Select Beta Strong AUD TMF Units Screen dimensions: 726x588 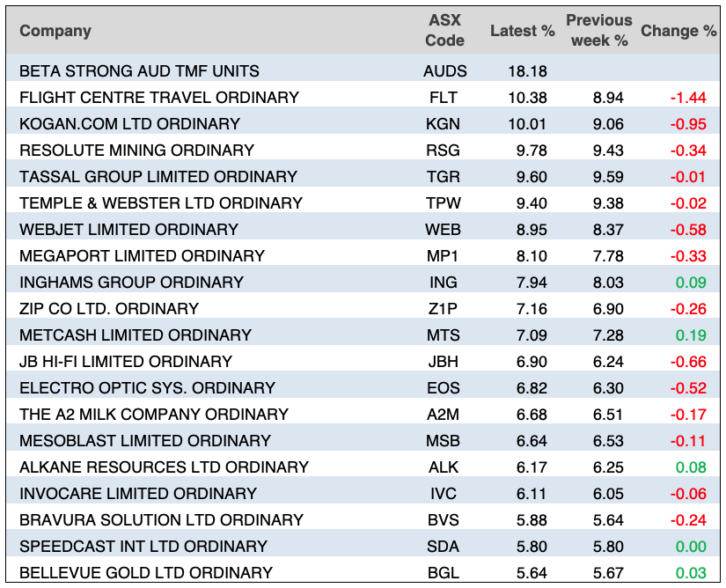[x=139, y=71]
